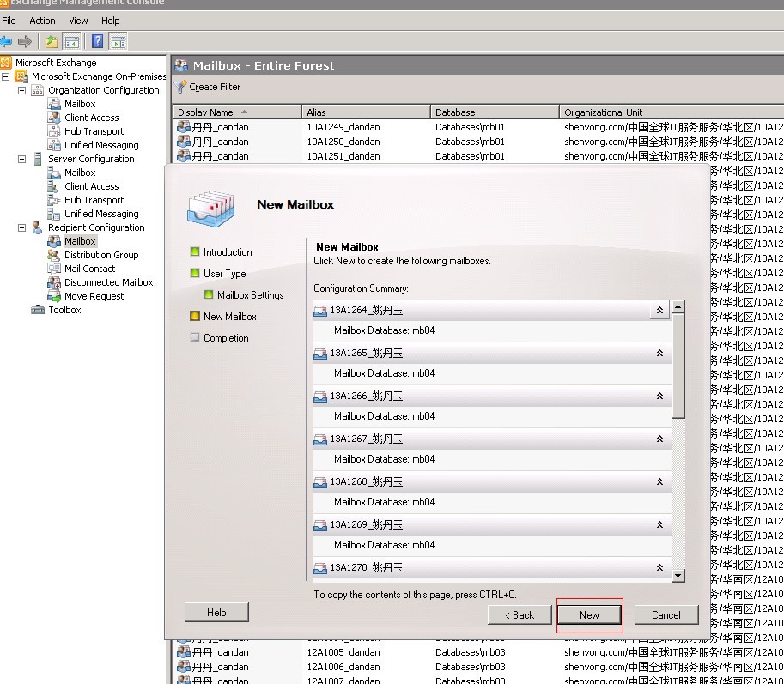
Task: Open the Mail Contact node
Action: point(89,269)
